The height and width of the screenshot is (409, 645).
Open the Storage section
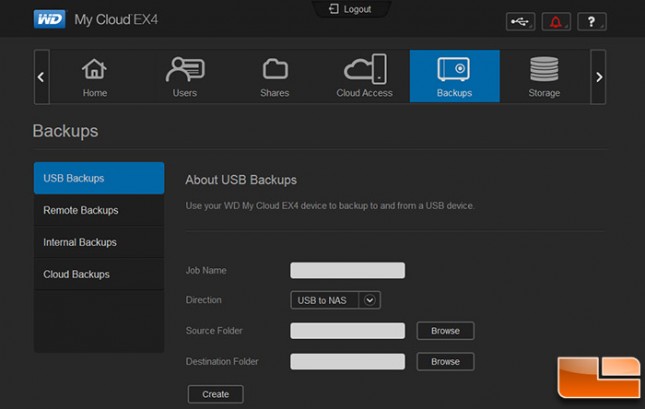click(x=544, y=77)
